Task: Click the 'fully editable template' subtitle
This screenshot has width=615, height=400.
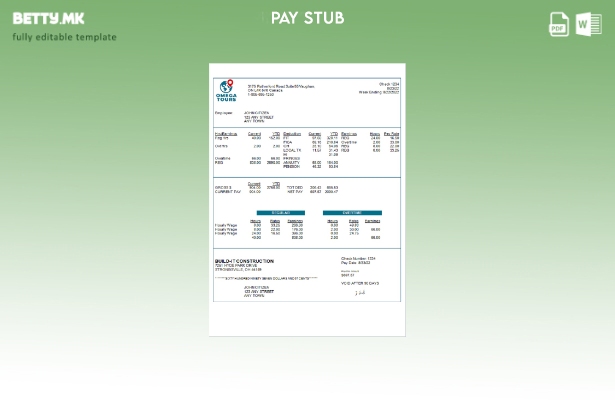Action: point(64,37)
